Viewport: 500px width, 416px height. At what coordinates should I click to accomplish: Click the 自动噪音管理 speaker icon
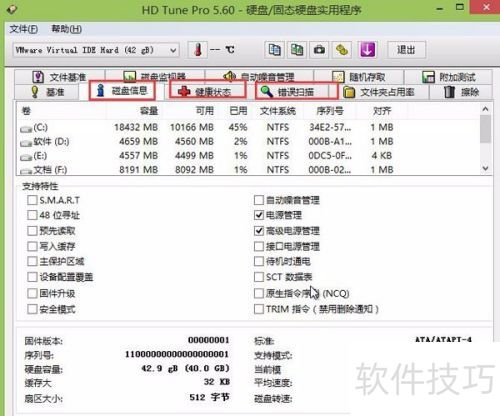point(229,77)
